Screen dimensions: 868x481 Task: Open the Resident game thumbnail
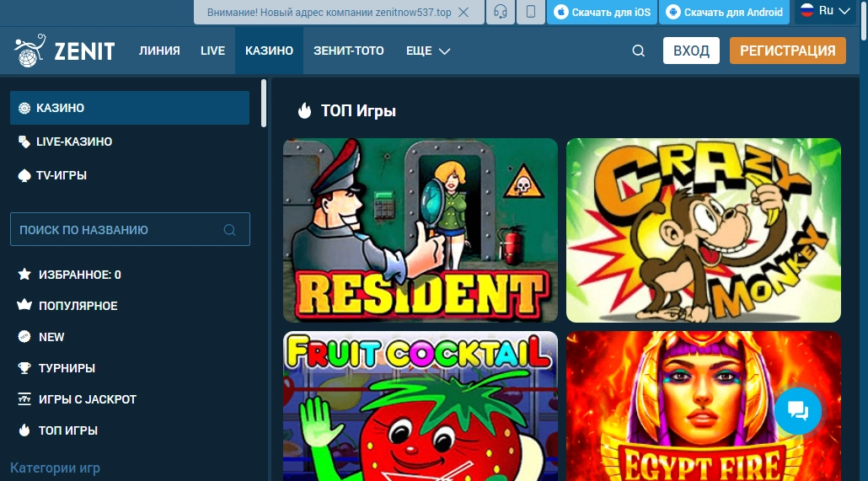click(x=421, y=230)
